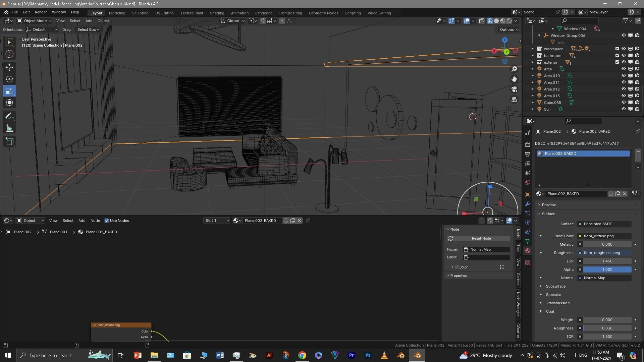Select the Transform tool
Viewport: 644px width, 362px height.
(x=9, y=103)
